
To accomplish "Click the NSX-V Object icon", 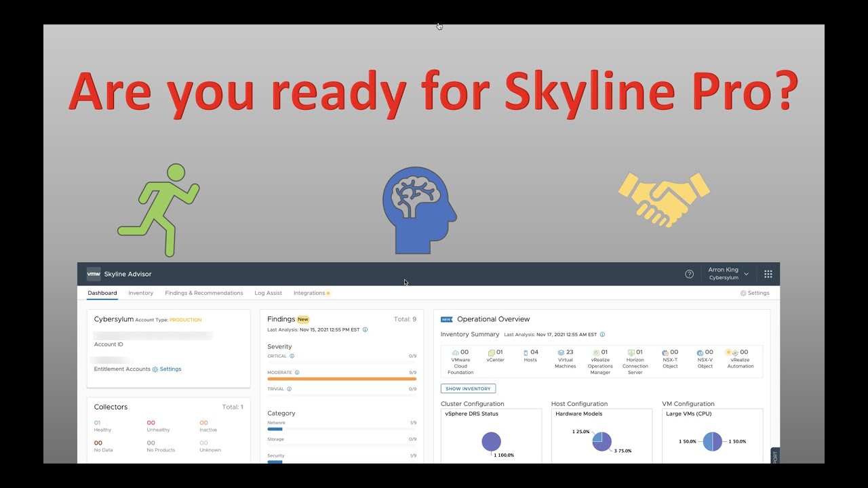I will [x=701, y=352].
